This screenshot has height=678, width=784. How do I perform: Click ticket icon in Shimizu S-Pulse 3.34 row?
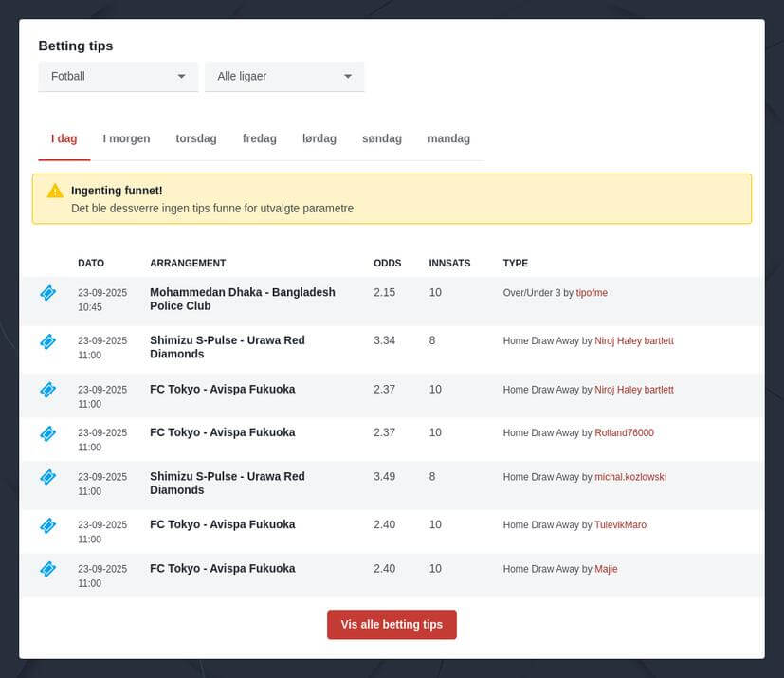48,341
